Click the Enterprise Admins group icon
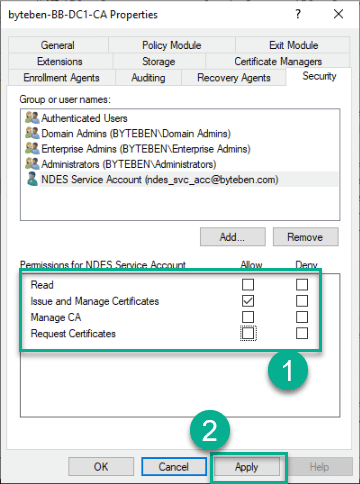Viewport: 360px width, 484px height. pyautogui.click(x=32, y=148)
